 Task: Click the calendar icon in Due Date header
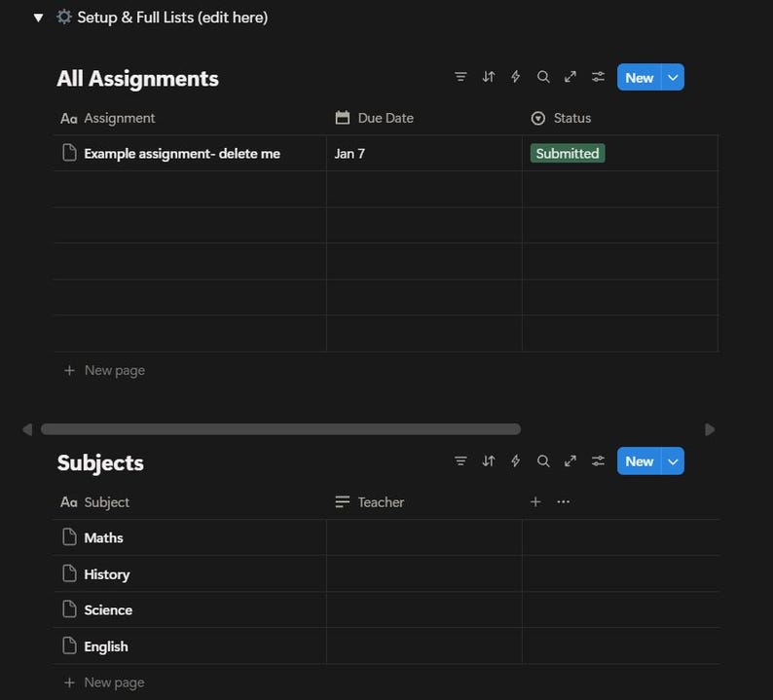[342, 118]
